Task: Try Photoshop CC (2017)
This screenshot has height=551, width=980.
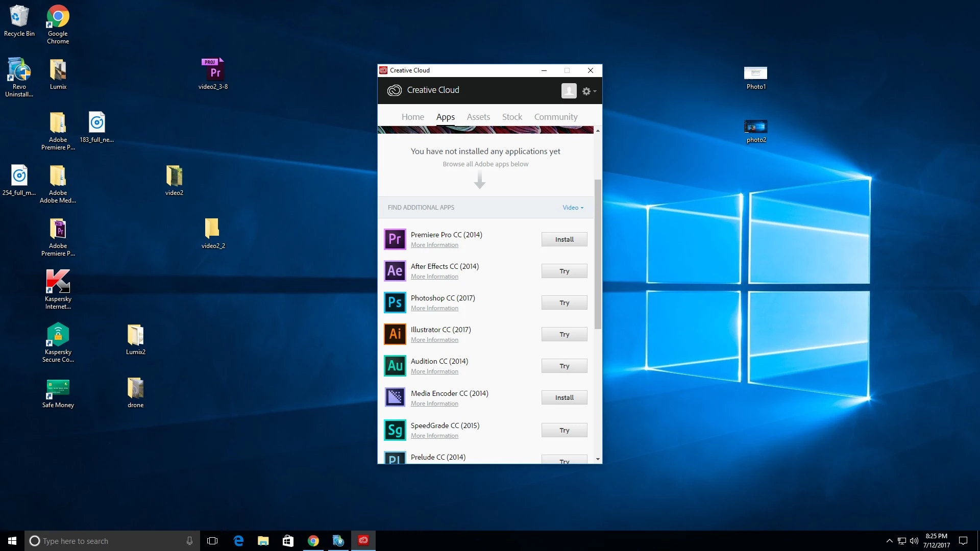Action: [564, 303]
